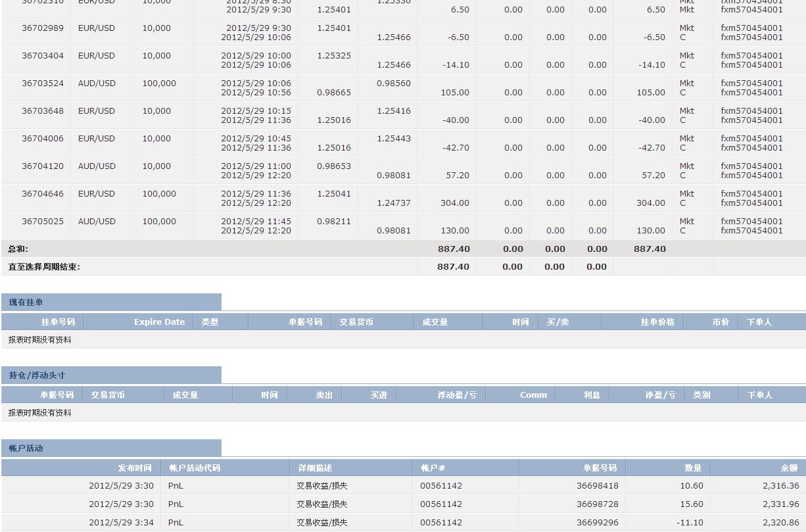Viewport: 806px width, 532px height.
Task: Click the 0.98211 price value
Action: (334, 222)
